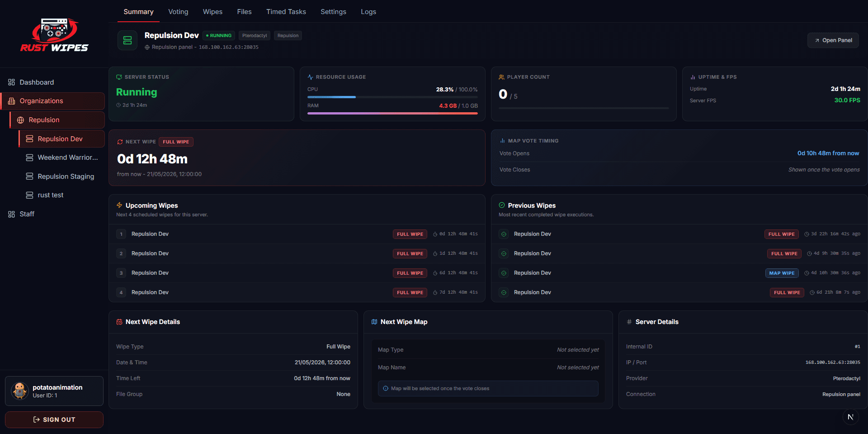Viewport: 868px width, 434px height.
Task: Click the info icon in map selection notice
Action: point(386,388)
